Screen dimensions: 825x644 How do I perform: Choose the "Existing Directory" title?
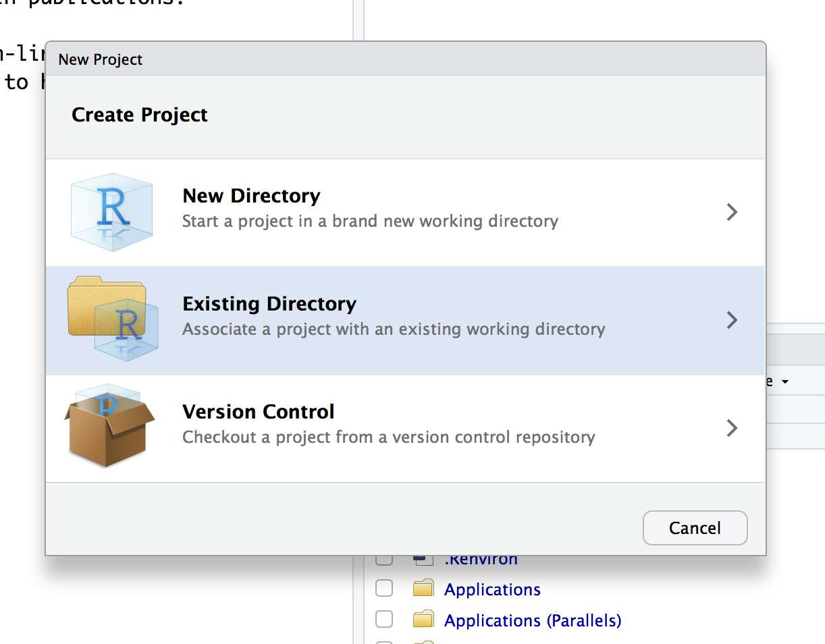269,304
